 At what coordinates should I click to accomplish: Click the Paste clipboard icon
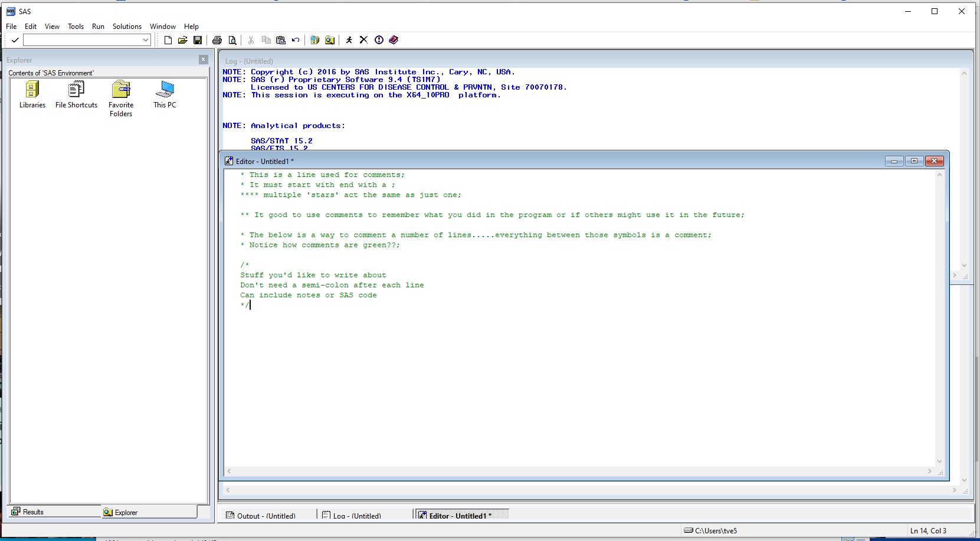point(281,40)
